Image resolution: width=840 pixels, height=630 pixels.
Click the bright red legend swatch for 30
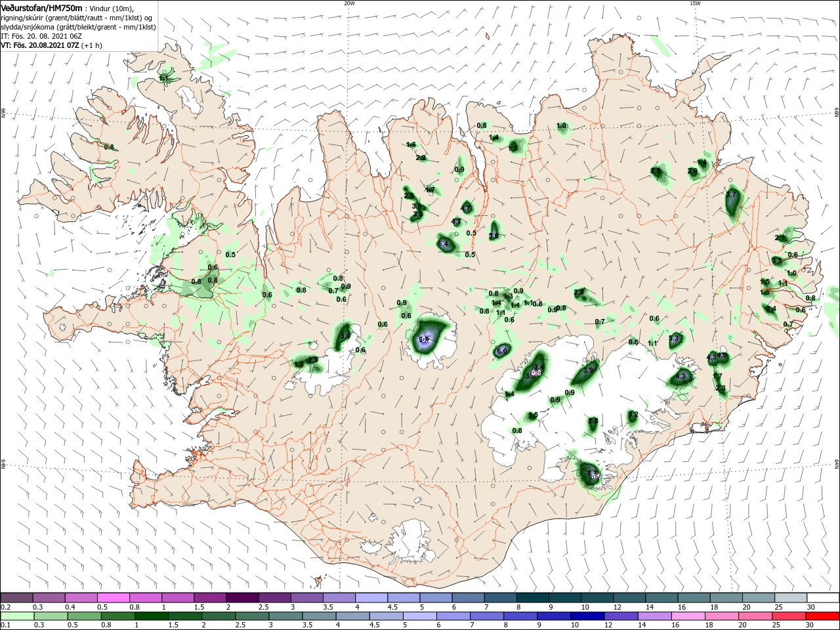pyautogui.click(x=823, y=616)
